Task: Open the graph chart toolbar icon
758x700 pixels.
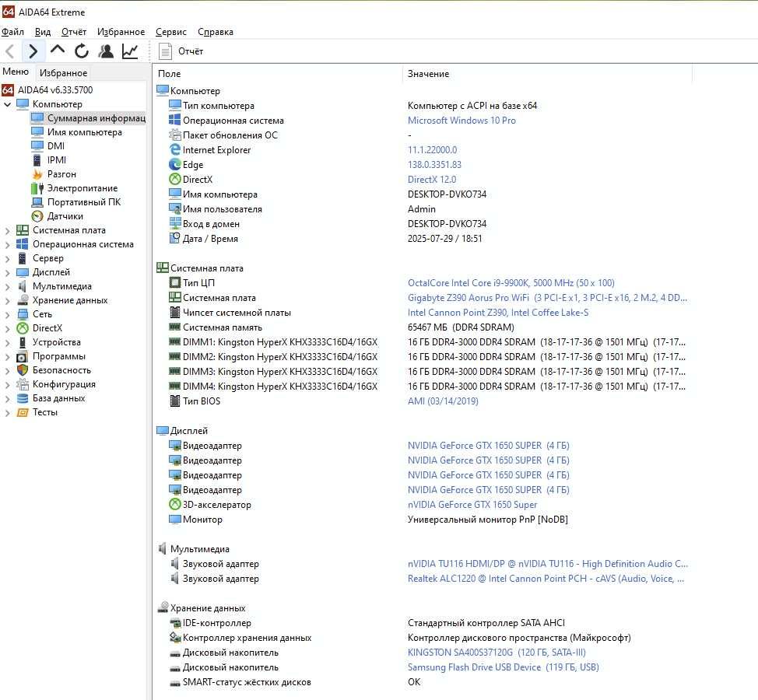Action: [x=130, y=51]
